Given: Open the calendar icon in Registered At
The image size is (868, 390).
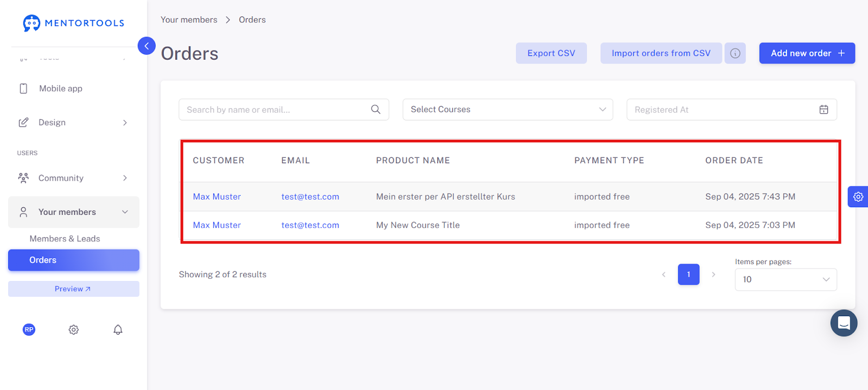Looking at the screenshot, I should pyautogui.click(x=824, y=110).
